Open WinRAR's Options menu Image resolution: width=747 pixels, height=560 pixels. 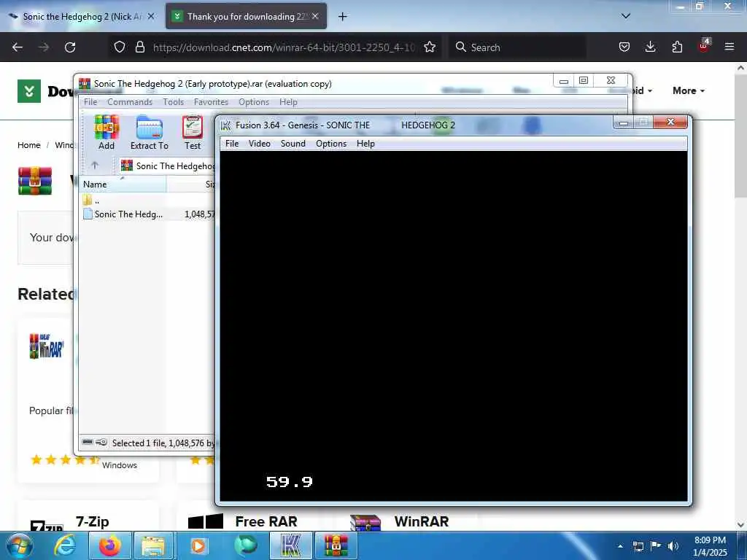[254, 102]
